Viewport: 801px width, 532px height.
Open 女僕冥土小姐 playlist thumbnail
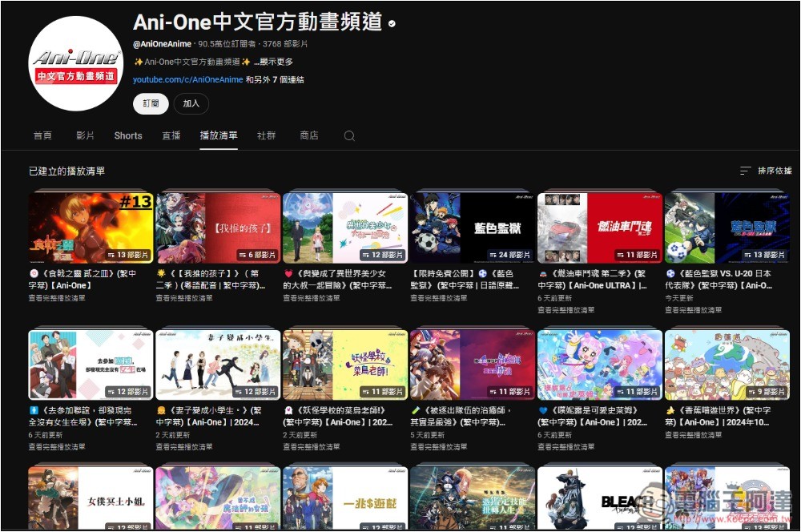click(91, 498)
